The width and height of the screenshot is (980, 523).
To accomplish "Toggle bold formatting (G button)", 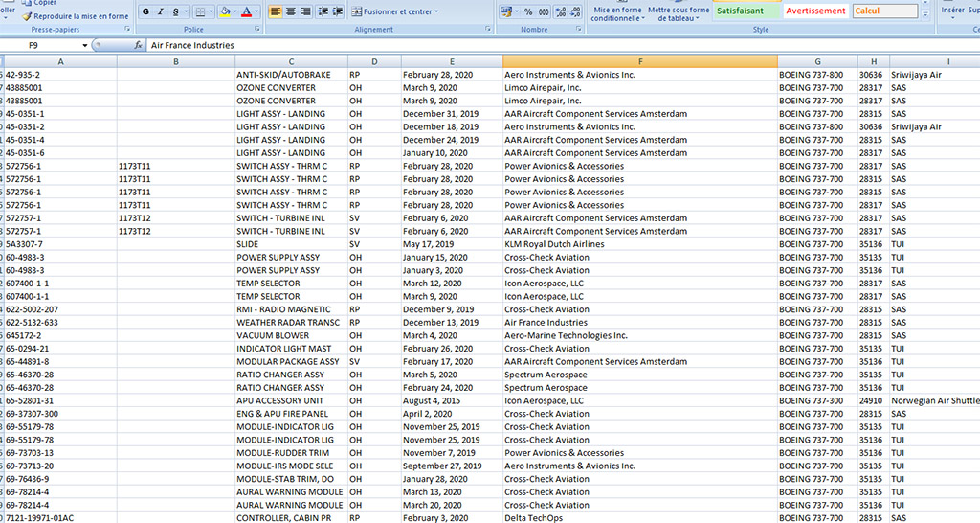I will (x=145, y=11).
